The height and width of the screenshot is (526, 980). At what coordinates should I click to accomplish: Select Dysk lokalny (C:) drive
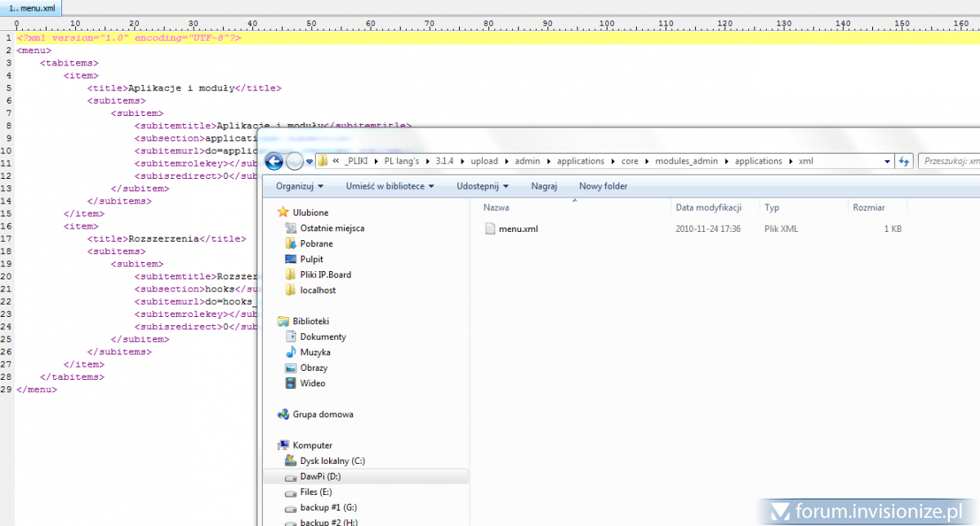(x=332, y=461)
